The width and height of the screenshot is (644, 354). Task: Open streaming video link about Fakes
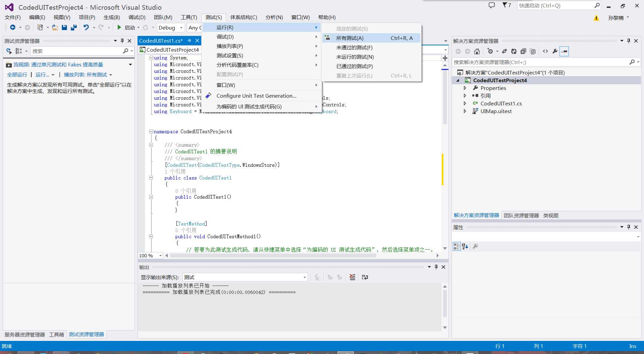(58, 64)
